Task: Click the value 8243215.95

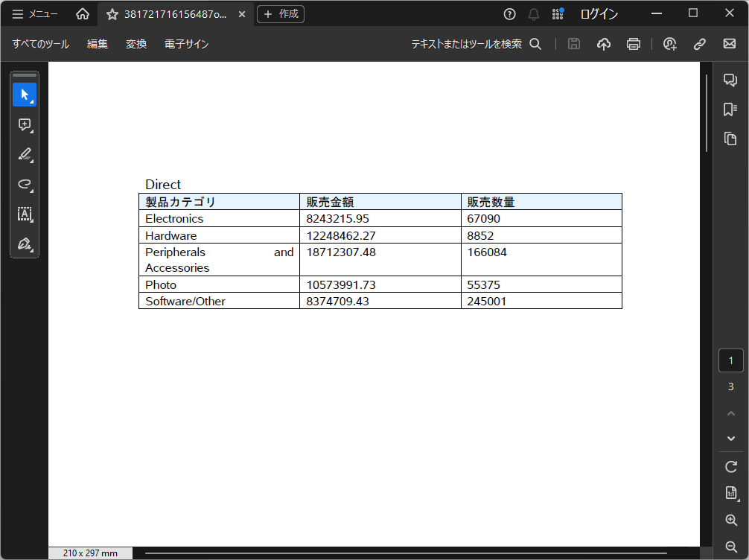Action: point(338,218)
